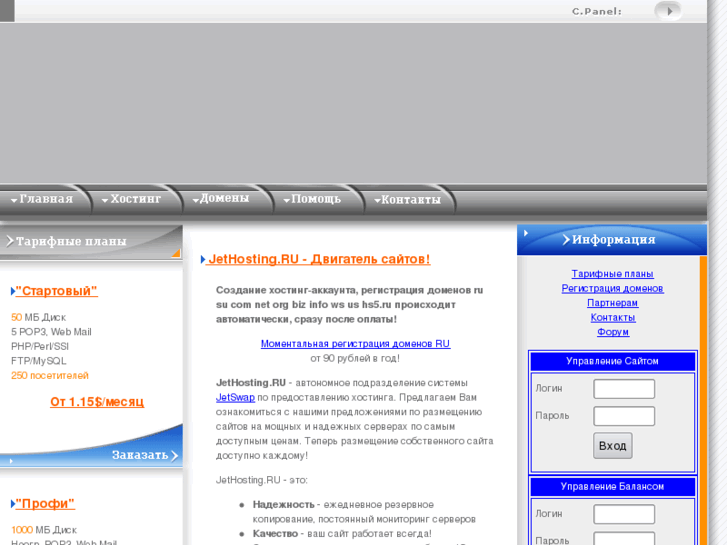Click the "Управление Балансом" form title
This screenshot has height=545, width=727.
click(x=612, y=486)
